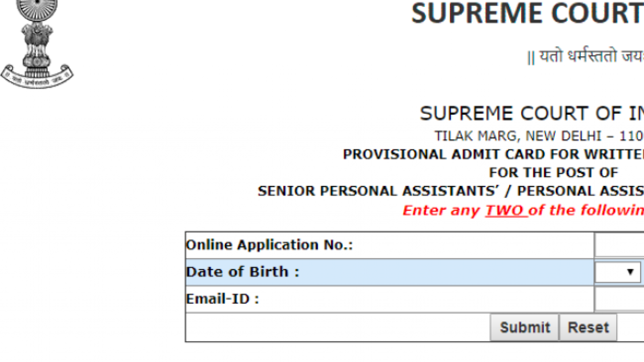Click the TILAK MARG, NEW DELHI address
Image resolution: width=644 pixels, height=362 pixels.
[539, 136]
